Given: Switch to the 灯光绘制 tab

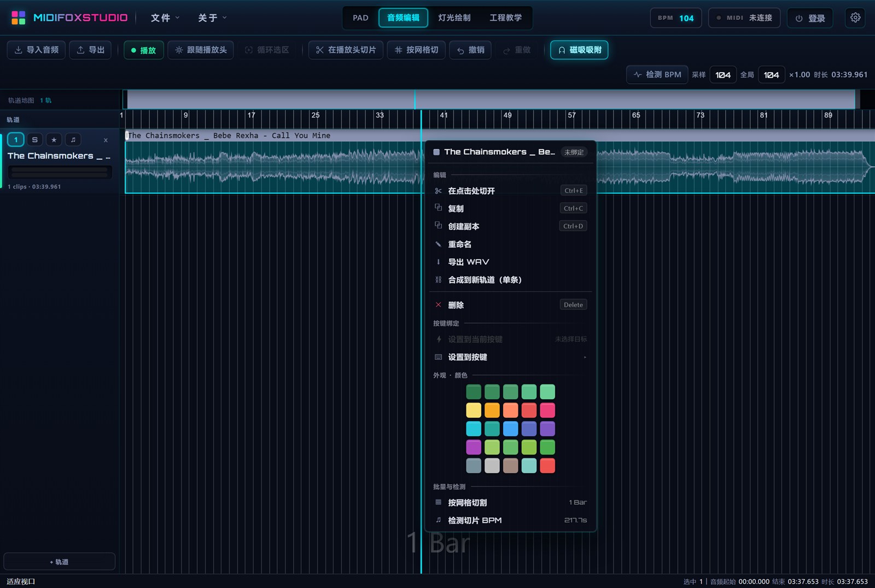Looking at the screenshot, I should 454,18.
